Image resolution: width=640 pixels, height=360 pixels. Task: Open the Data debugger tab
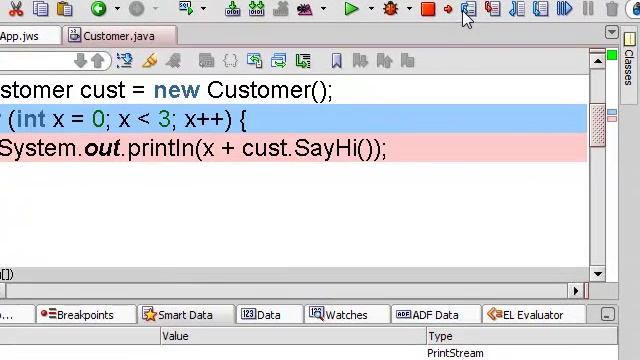(x=269, y=315)
